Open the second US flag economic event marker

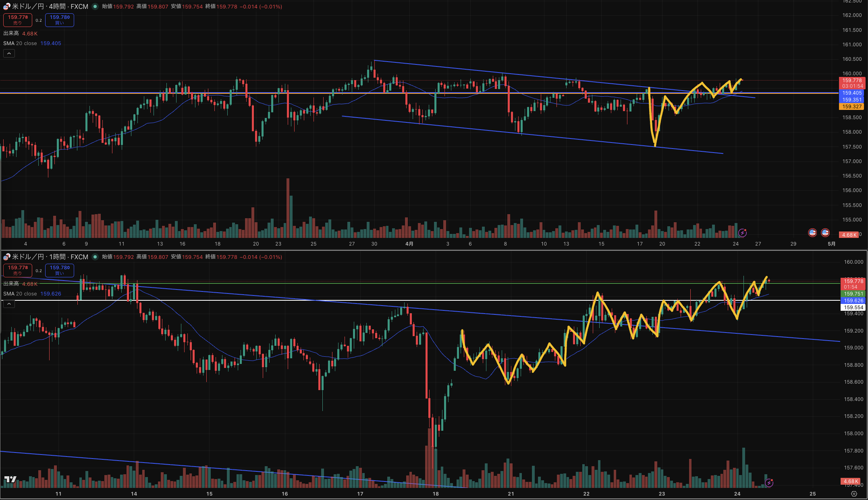click(x=825, y=232)
